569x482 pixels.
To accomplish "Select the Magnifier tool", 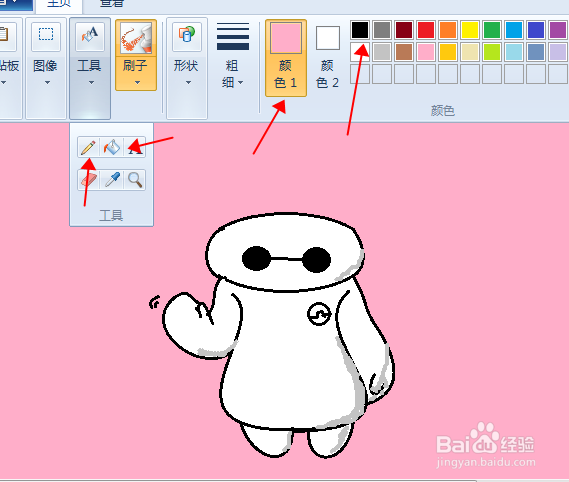I will click(135, 180).
